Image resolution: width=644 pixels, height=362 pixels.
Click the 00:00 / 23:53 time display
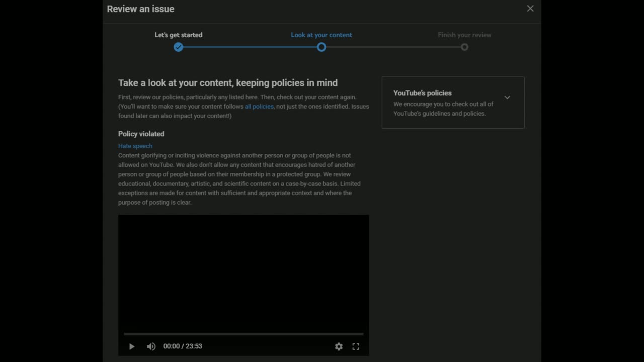tap(183, 346)
